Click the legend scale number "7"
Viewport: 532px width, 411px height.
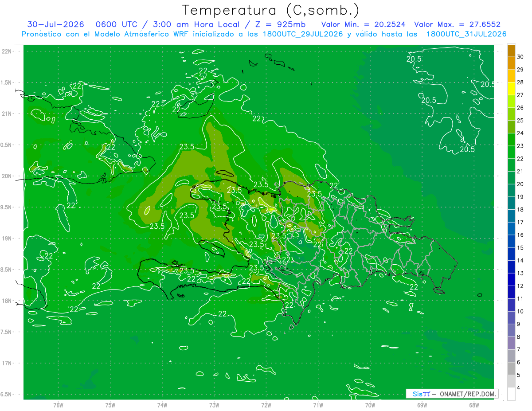[x=520, y=350]
